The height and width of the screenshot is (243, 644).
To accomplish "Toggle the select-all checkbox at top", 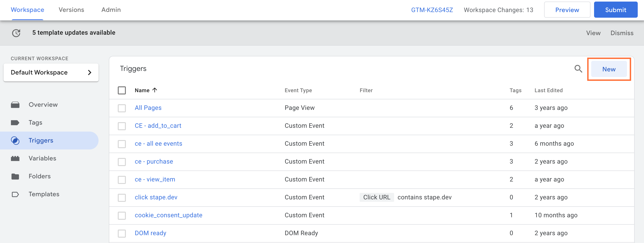I will (122, 90).
